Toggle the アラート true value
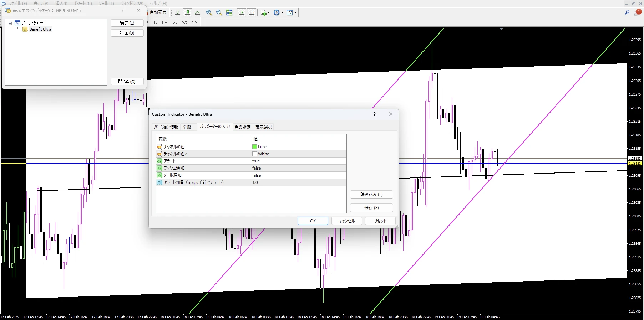Image resolution: width=644 pixels, height=320 pixels. point(256,161)
